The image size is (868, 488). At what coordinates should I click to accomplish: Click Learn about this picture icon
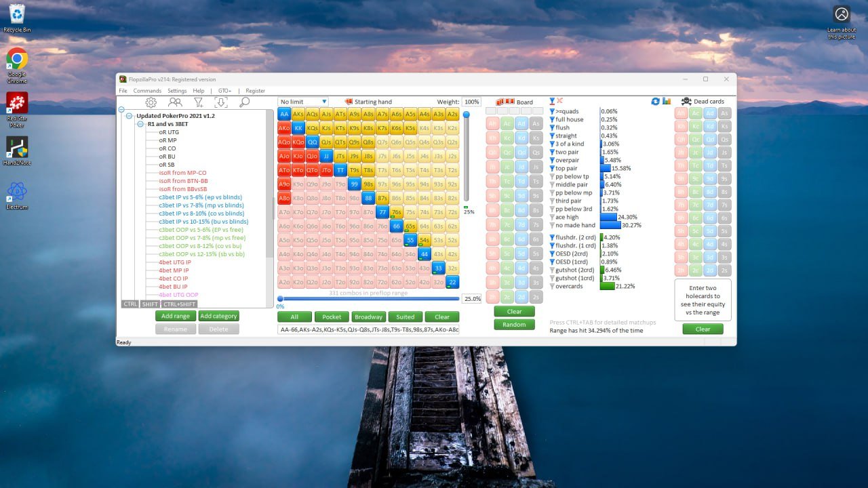click(842, 22)
